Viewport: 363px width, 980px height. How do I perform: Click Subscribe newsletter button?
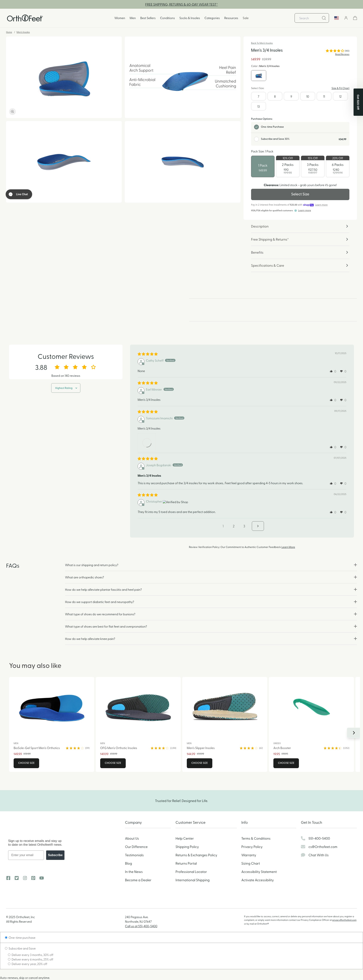(55, 855)
